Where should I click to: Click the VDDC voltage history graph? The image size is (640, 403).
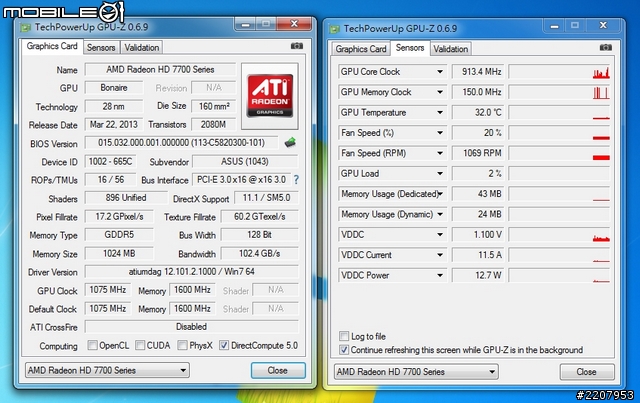click(x=559, y=235)
